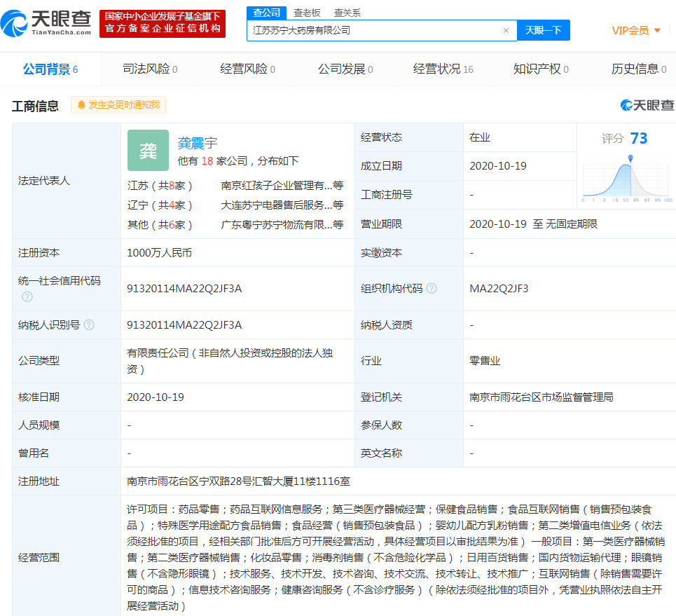The image size is (676, 616).
Task: Click the green 龚 avatar icon
Action: coord(148,150)
